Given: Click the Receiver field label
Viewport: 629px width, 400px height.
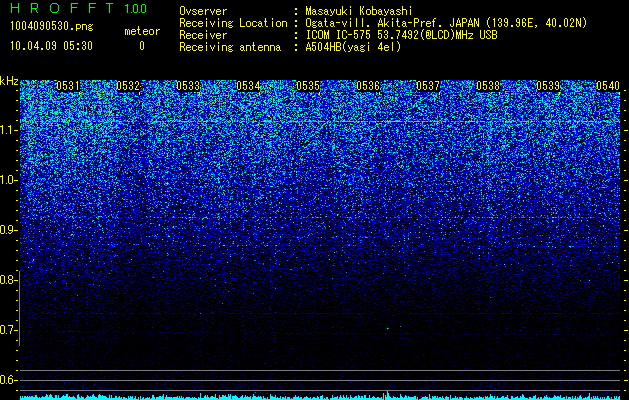Looking at the screenshot, I should coord(203,35).
